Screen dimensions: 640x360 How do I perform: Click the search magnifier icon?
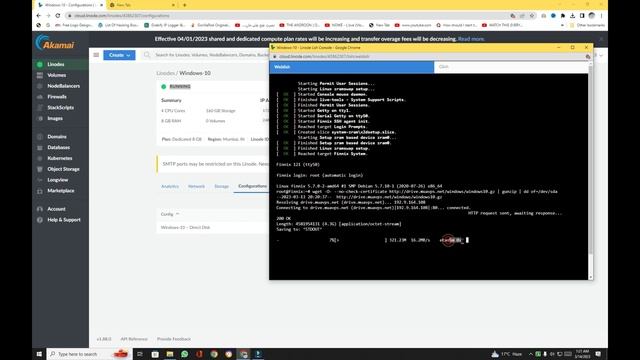(147, 55)
